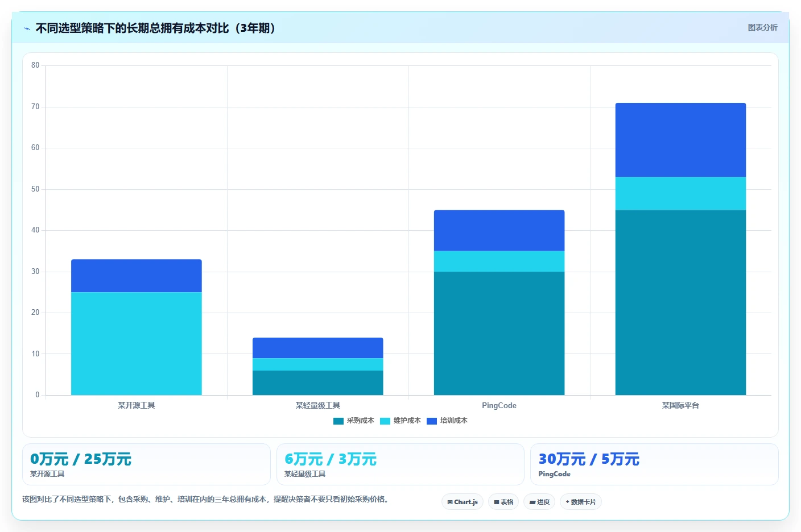
Task: Click the PingCode purchase cost bar segment
Action: [499, 333]
